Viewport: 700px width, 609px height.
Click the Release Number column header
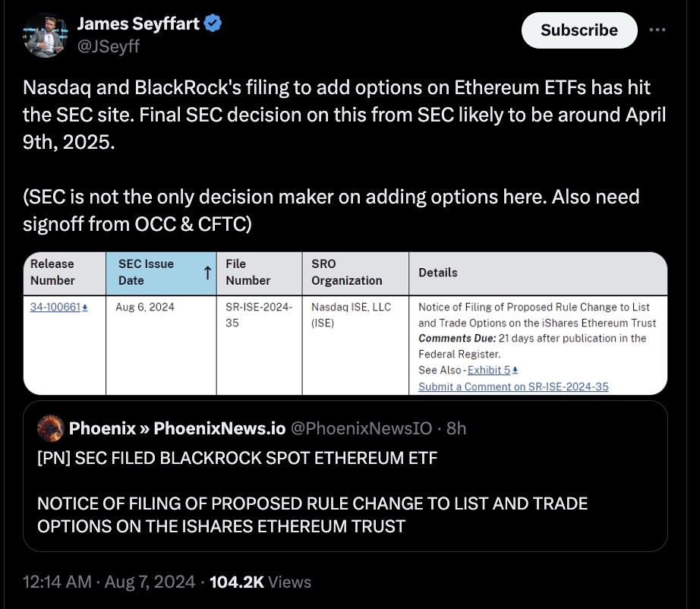coord(52,272)
